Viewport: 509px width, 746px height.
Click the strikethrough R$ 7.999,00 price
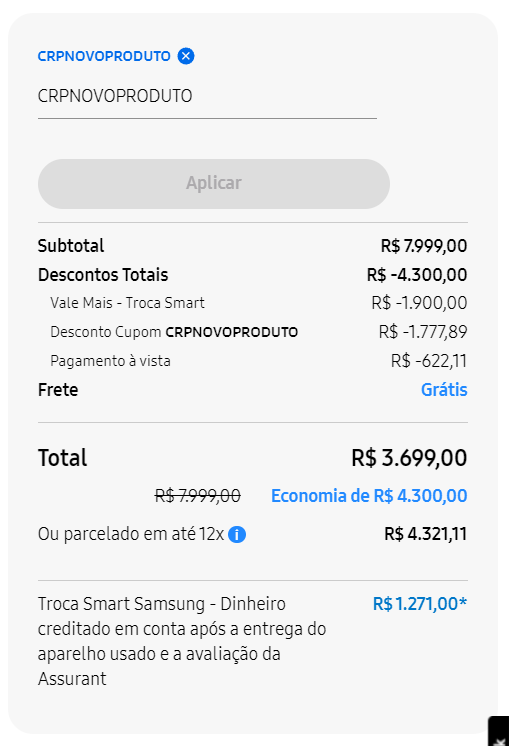(x=198, y=496)
